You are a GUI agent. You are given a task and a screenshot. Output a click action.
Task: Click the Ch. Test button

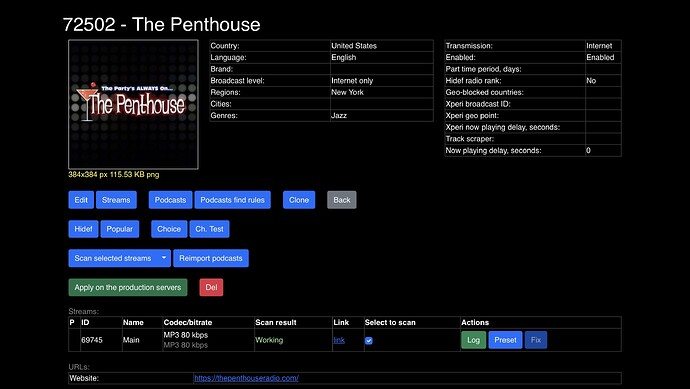[209, 229]
